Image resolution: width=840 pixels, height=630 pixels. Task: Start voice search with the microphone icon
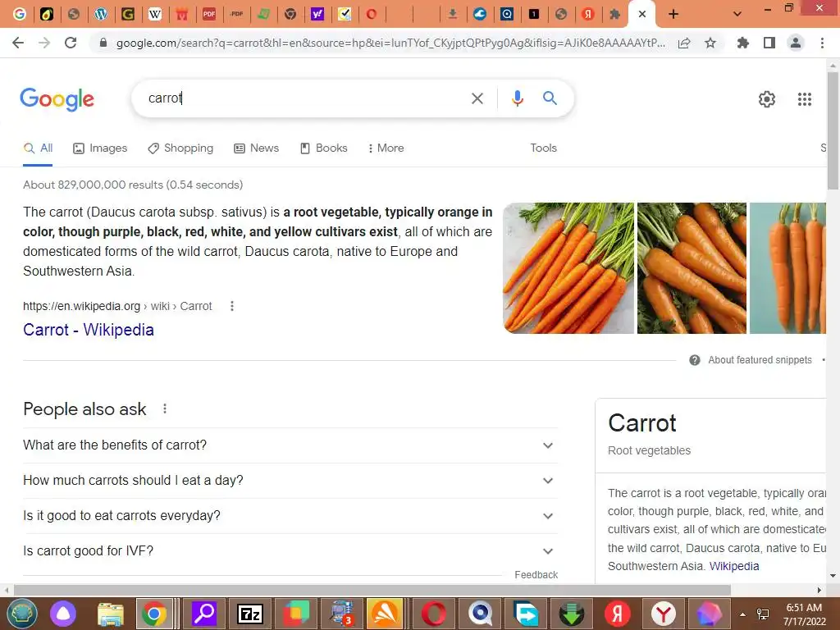pos(517,98)
